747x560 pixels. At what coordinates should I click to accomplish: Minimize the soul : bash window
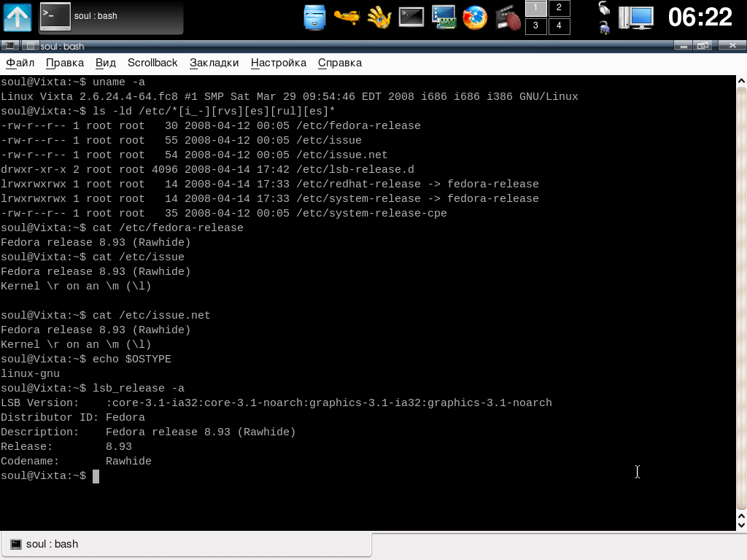683,46
